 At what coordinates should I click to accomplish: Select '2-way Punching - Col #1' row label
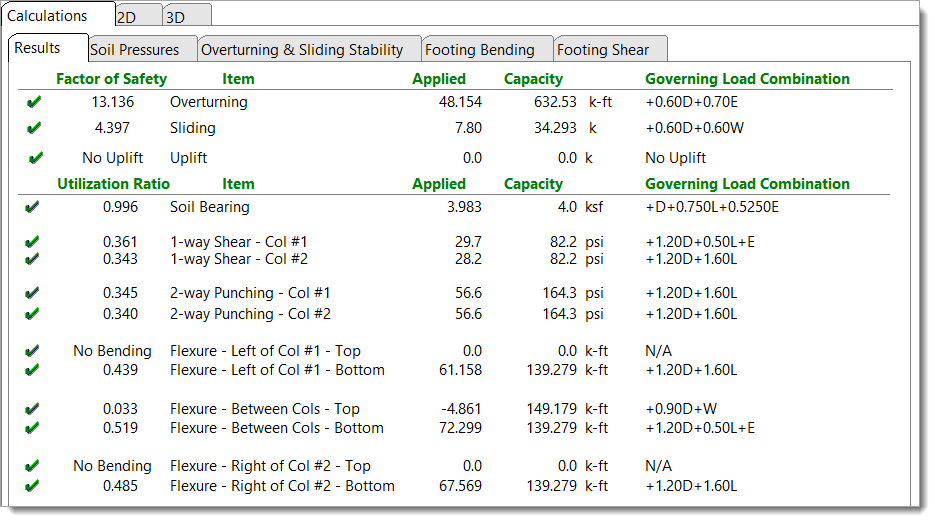(250, 293)
